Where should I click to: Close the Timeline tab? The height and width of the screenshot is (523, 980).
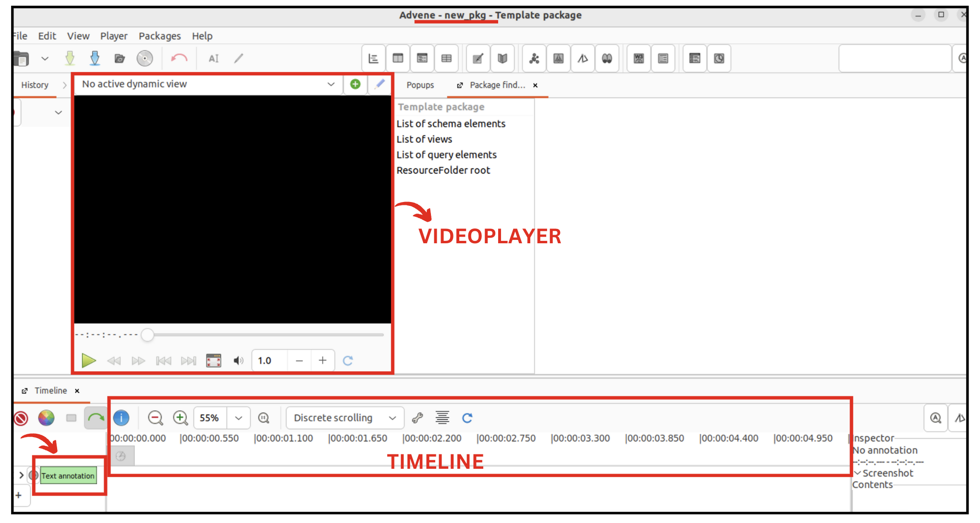point(77,391)
